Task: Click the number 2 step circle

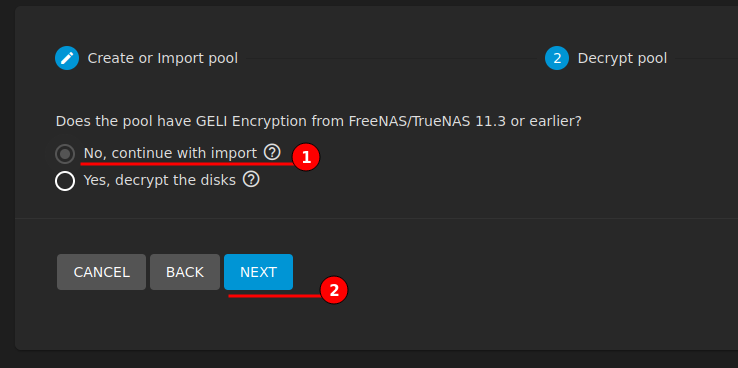Action: pyautogui.click(x=557, y=58)
